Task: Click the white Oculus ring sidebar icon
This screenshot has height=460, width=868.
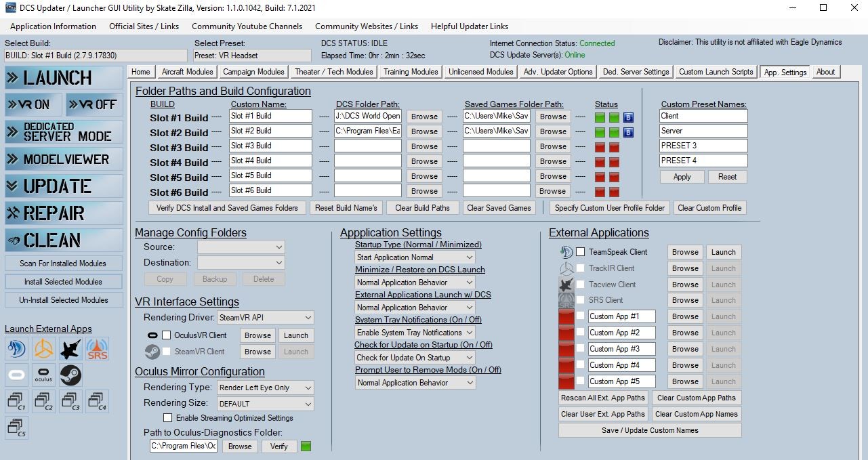Action: pyautogui.click(x=16, y=375)
